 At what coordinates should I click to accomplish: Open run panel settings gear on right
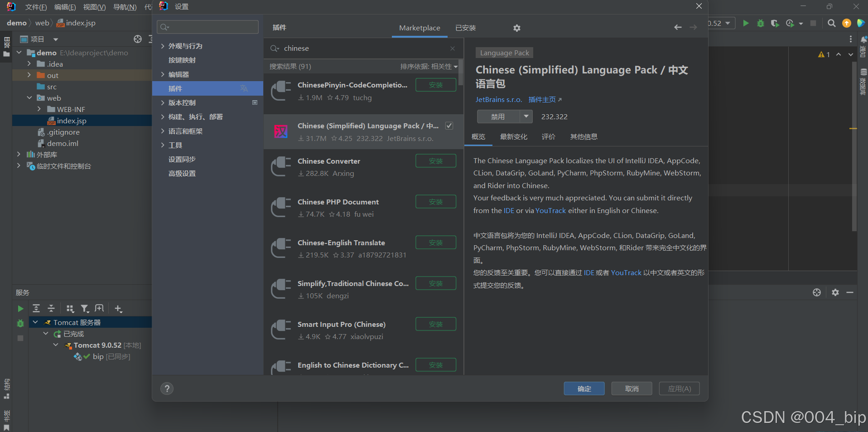(835, 292)
